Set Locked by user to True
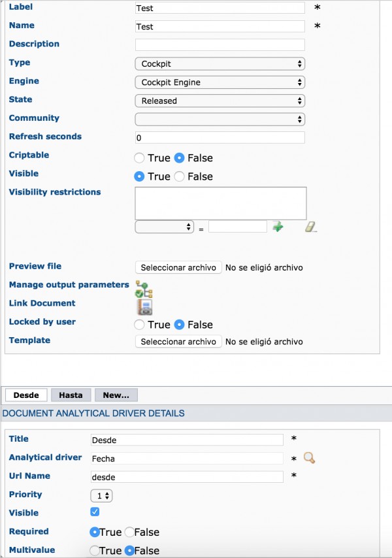 tap(139, 325)
